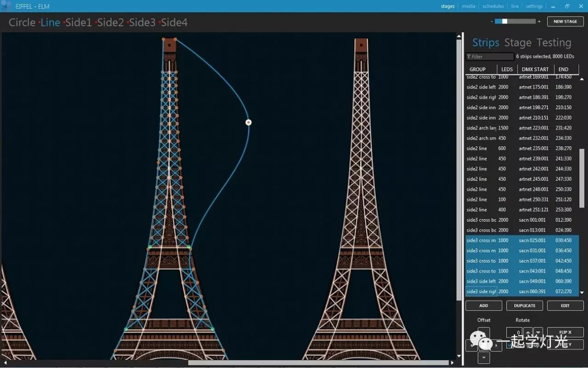Sort by the LEDS column header

[507, 69]
